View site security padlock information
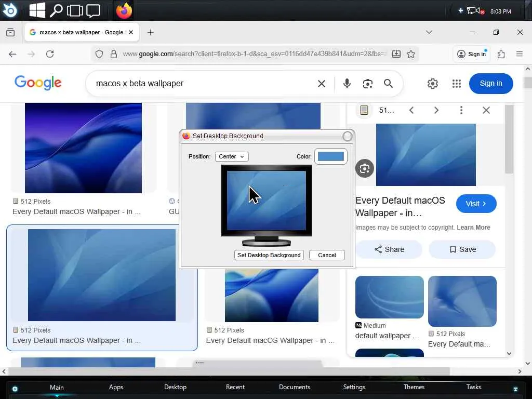This screenshot has height=399, width=532. coord(114,54)
